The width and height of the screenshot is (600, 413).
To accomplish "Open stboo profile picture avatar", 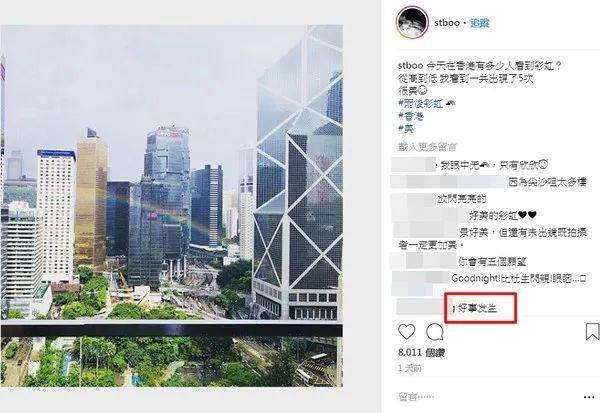I will (x=412, y=22).
